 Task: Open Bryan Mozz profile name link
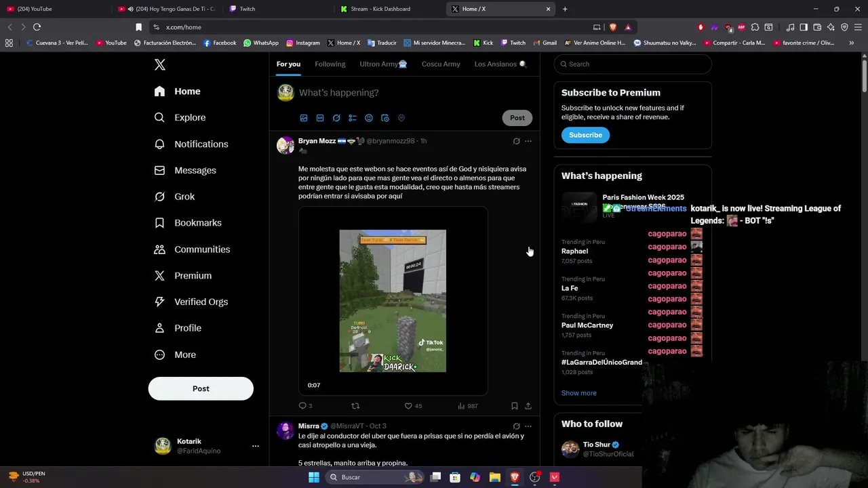coord(317,141)
